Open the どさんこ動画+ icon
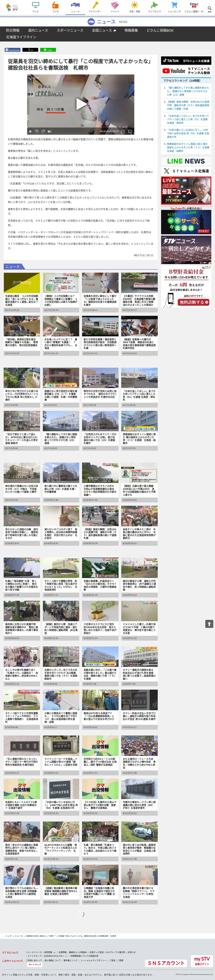215x980 pixels. click(194, 7)
